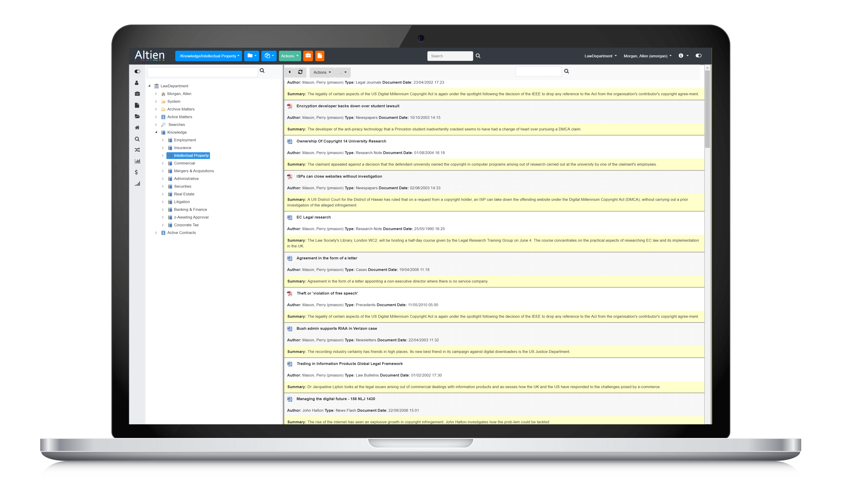This screenshot has height=504, width=841.
Task: Open the 'EC Legal research' document
Action: [x=313, y=217]
